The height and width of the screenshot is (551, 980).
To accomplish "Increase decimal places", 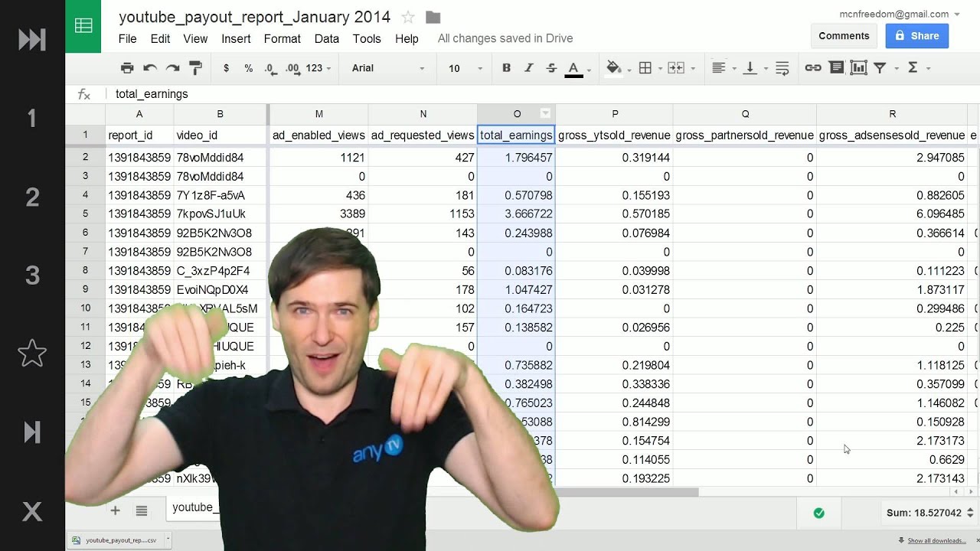I will click(x=292, y=68).
